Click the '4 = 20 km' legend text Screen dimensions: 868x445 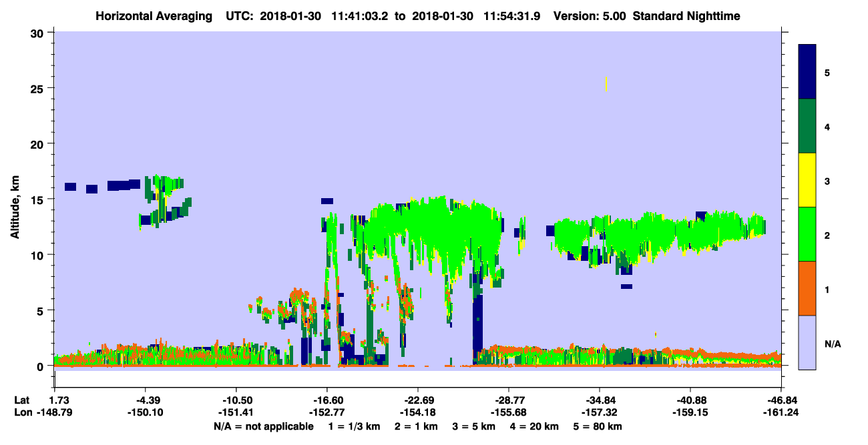[x=533, y=426]
